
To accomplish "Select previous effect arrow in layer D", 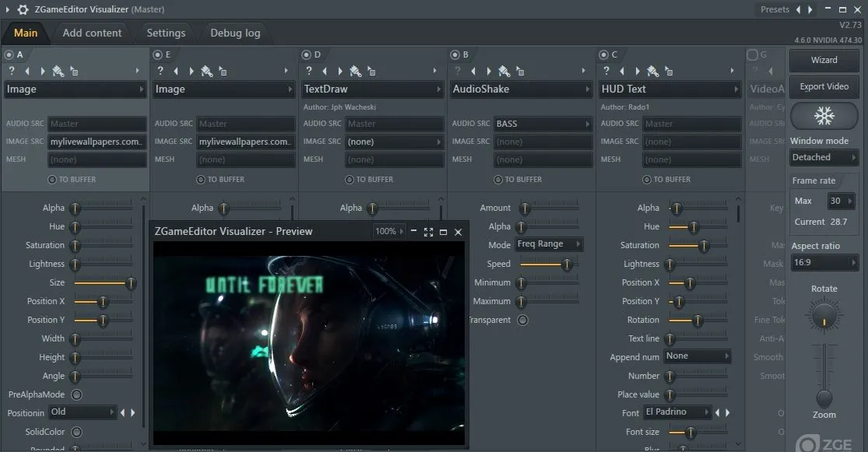I will point(325,71).
